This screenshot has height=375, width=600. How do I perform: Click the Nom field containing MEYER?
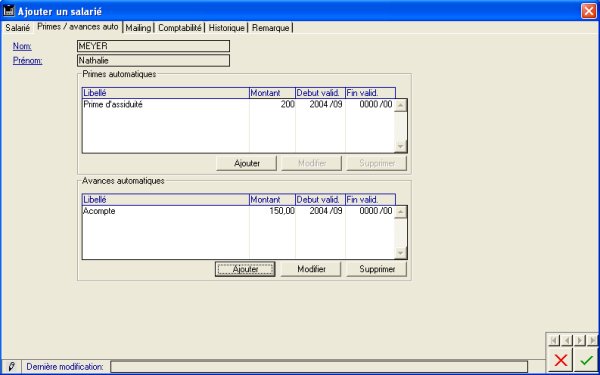click(x=153, y=46)
